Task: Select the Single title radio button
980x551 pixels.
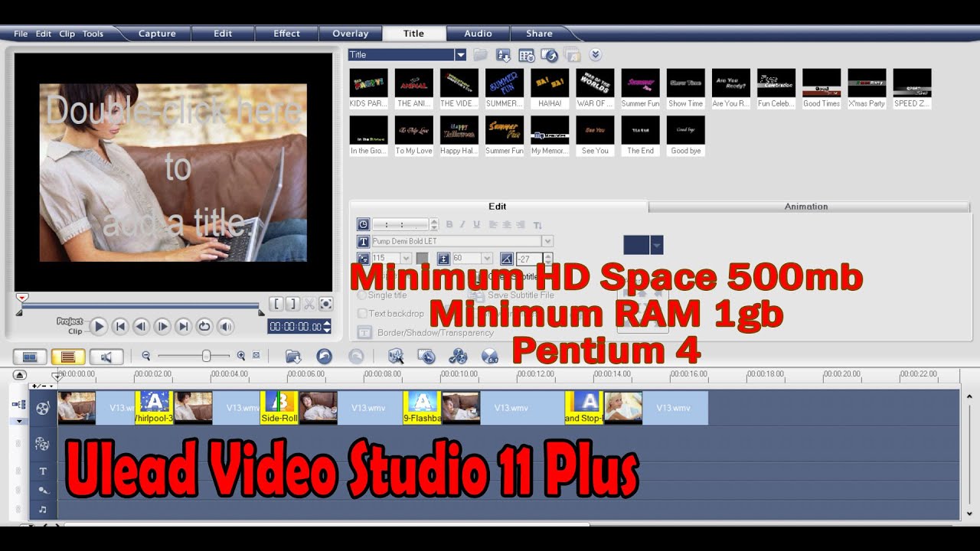Action: point(363,295)
